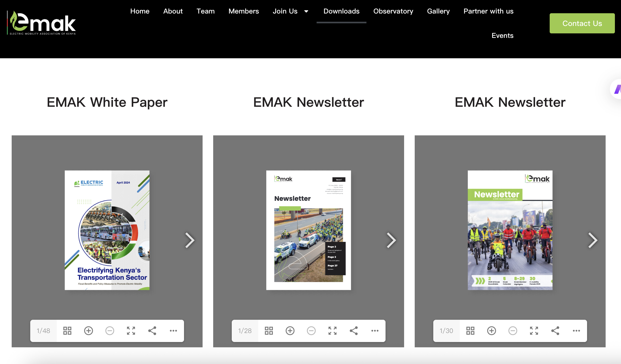Click the 1/48 page number field
The image size is (621, 364).
tap(43, 331)
